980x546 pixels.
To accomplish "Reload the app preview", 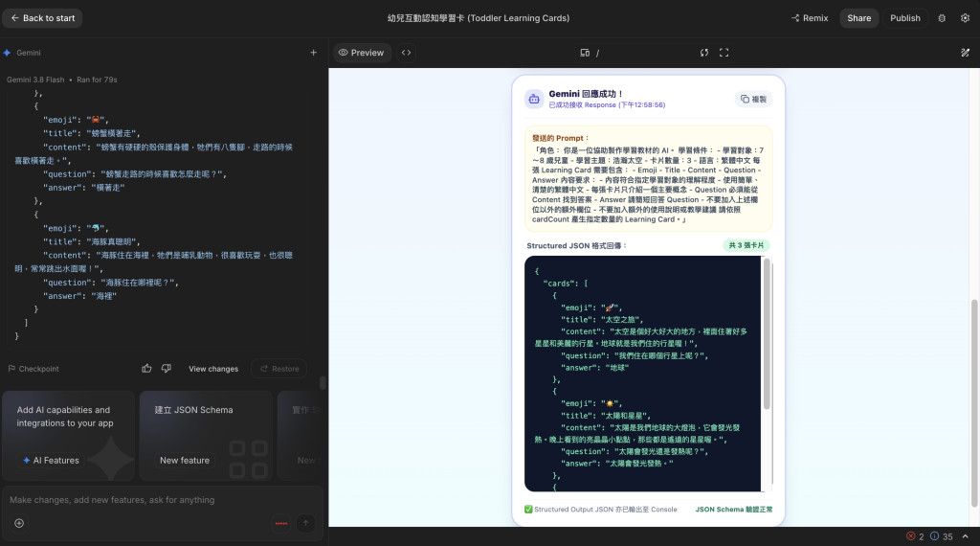I will (x=704, y=53).
